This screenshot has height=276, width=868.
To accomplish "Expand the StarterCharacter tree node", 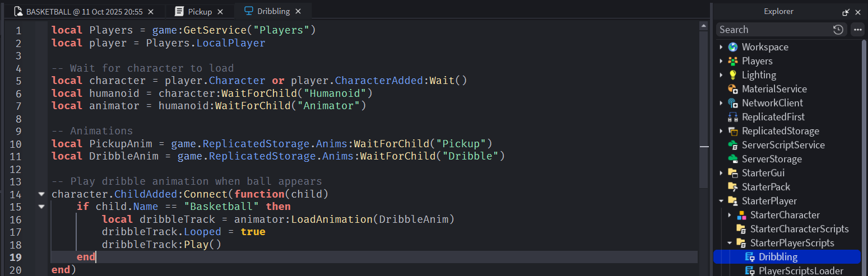I will [730, 215].
